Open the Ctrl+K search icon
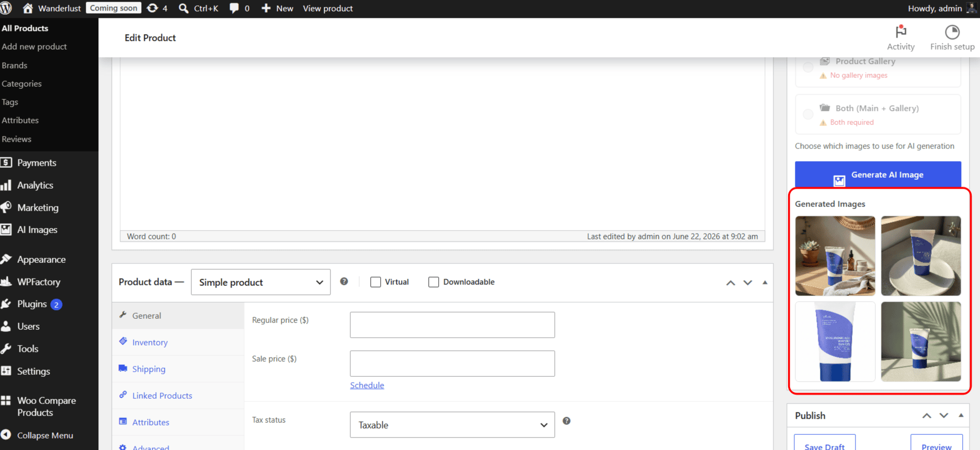Image resolution: width=980 pixels, height=450 pixels. click(184, 8)
